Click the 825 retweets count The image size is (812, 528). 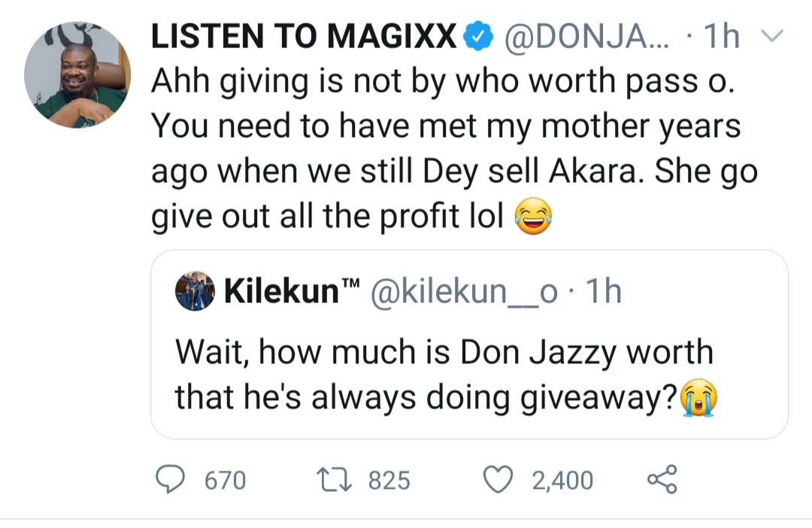389,481
